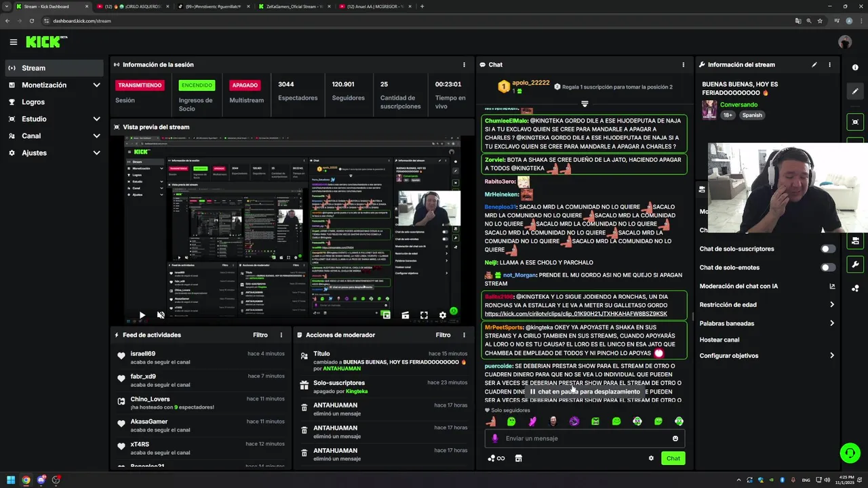This screenshot has width=868, height=488.
Task: Click the pencil icon in right rail
Action: (855, 91)
